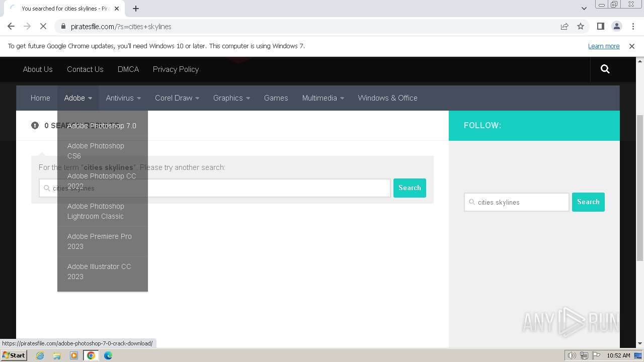Viewport: 644px width, 362px height.
Task: Open Chrome profile avatar
Action: [616, 26]
